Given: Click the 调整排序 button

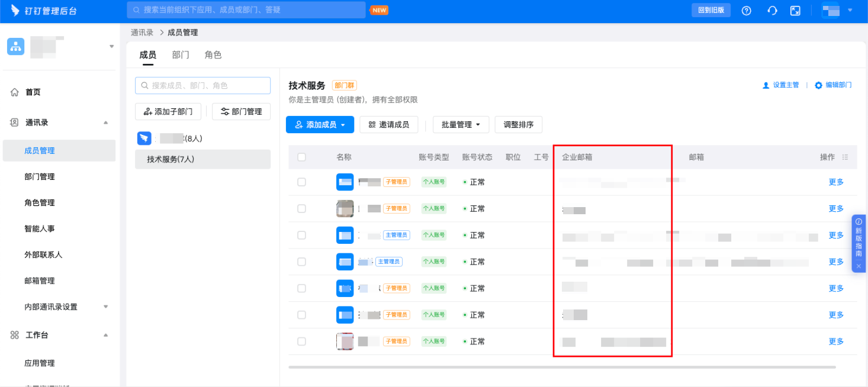Looking at the screenshot, I should point(519,125).
